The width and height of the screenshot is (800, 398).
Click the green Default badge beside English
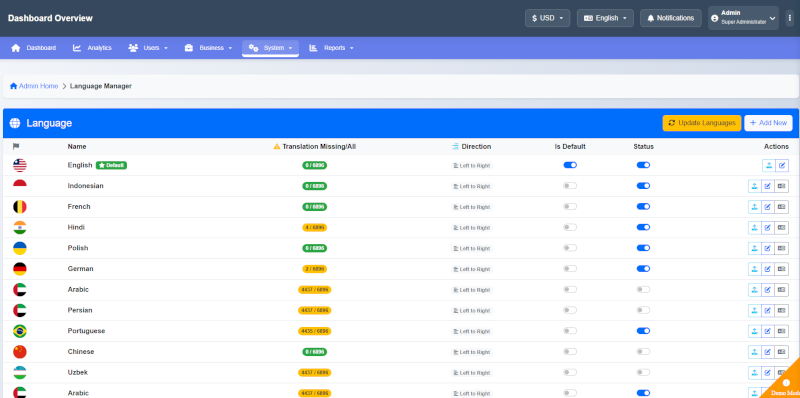point(111,165)
